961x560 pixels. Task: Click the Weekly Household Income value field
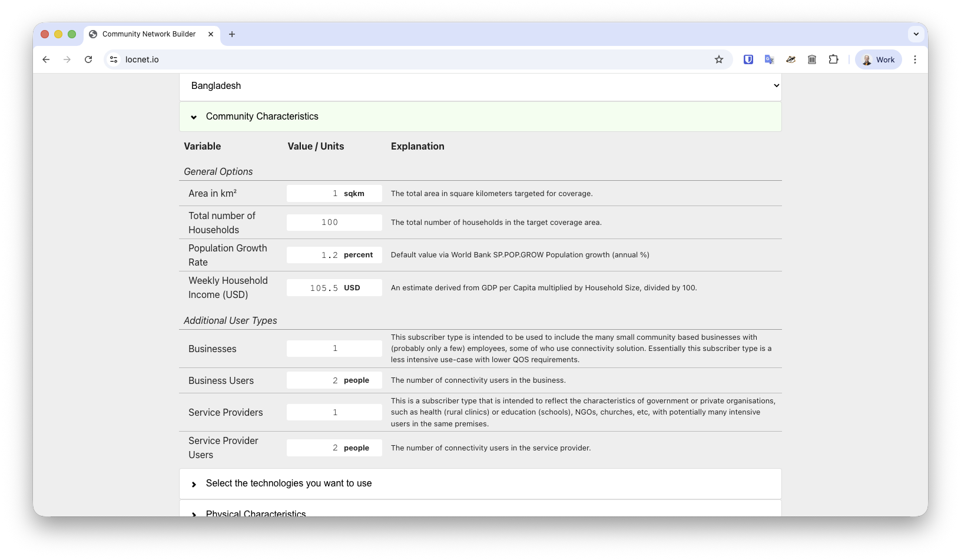click(x=313, y=288)
